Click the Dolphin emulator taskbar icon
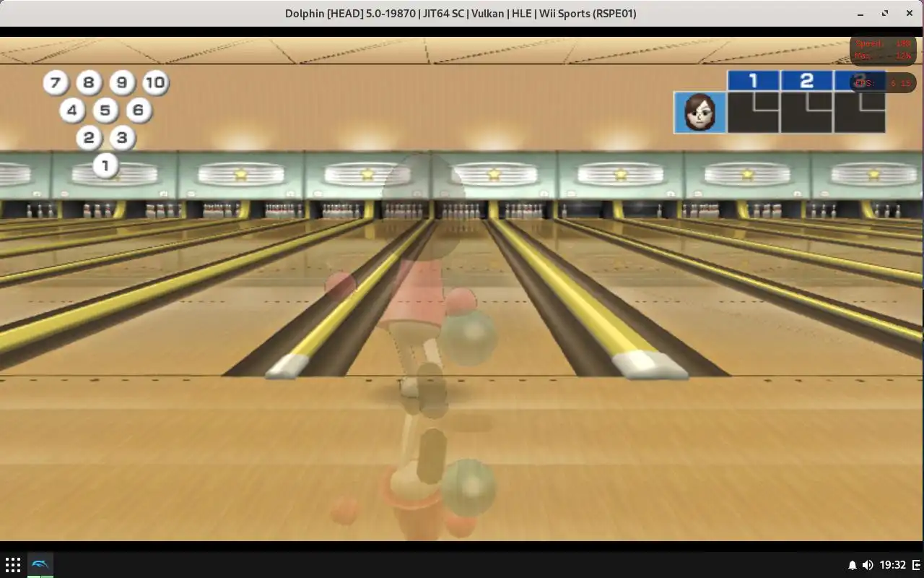This screenshot has height=578, width=924. (x=40, y=565)
